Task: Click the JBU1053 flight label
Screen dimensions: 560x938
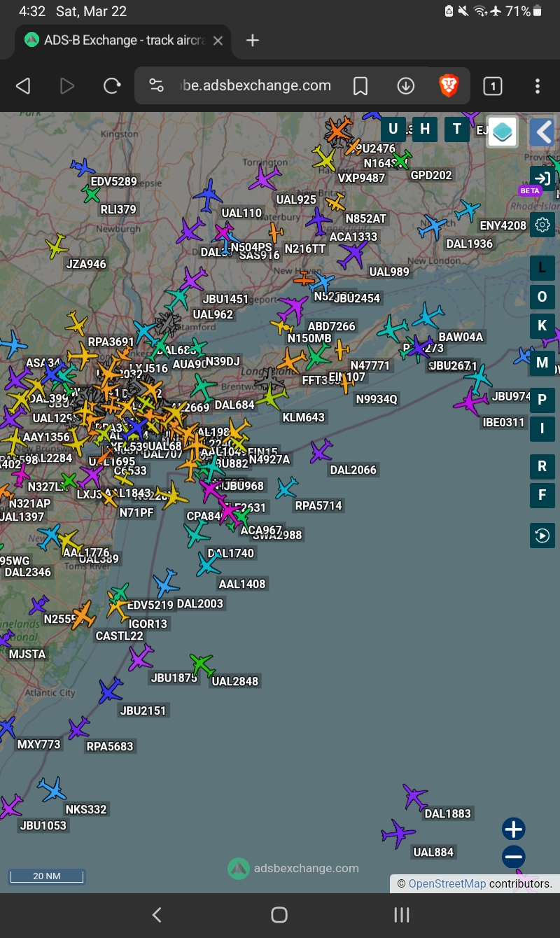Action: click(x=43, y=825)
